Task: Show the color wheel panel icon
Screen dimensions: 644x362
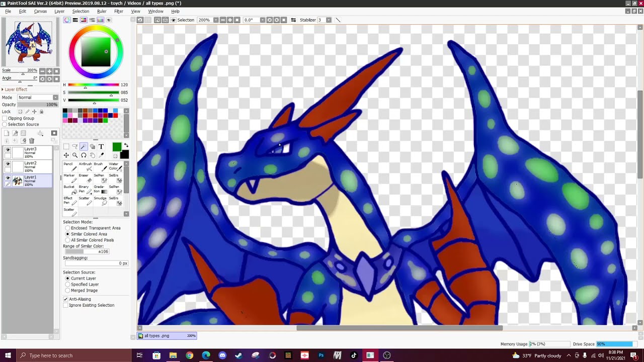Action: coord(67,20)
